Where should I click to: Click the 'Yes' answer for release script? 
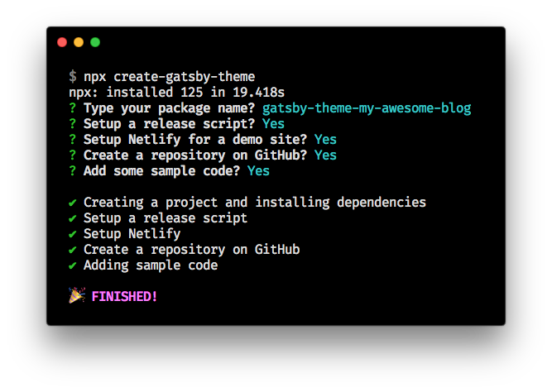[x=274, y=124]
